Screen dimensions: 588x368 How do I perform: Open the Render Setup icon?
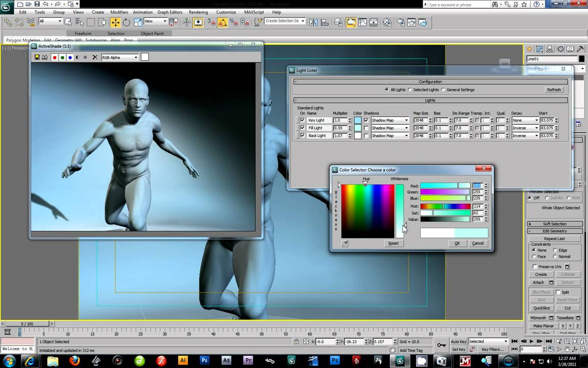pos(401,22)
